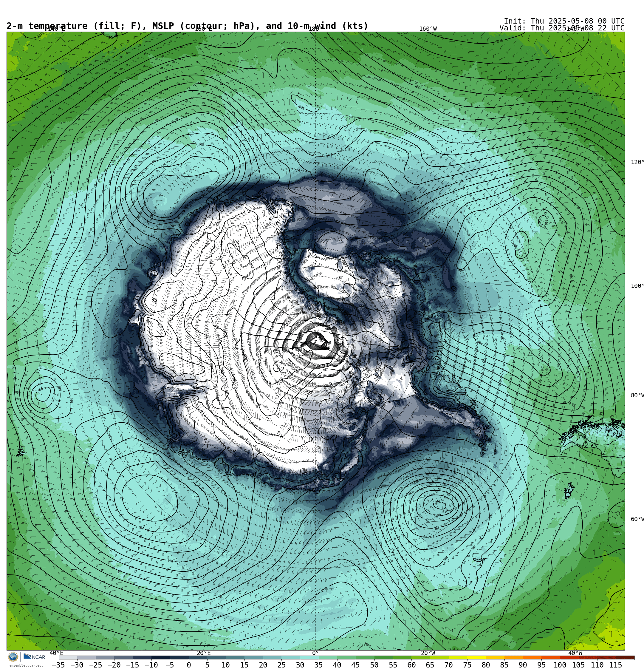The height and width of the screenshot is (669, 644).
Task: Click the 80°W longitude label on right edge
Action: [x=637, y=395]
